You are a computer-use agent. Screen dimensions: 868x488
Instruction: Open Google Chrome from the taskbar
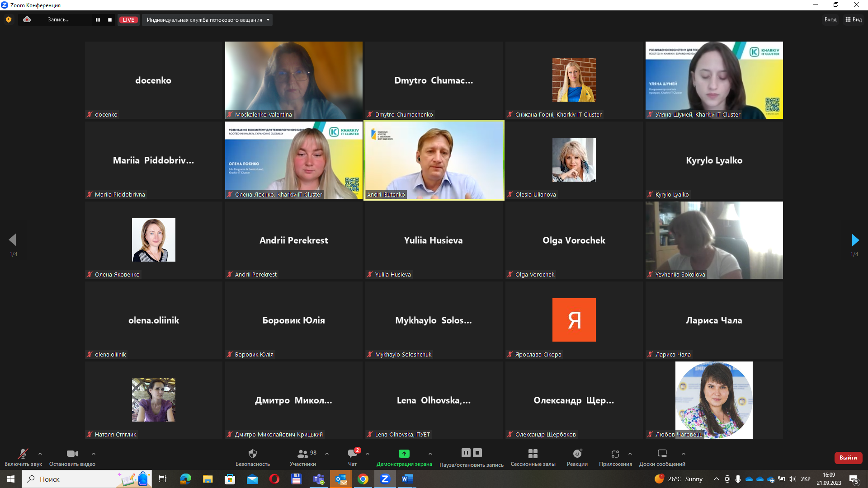(x=363, y=479)
